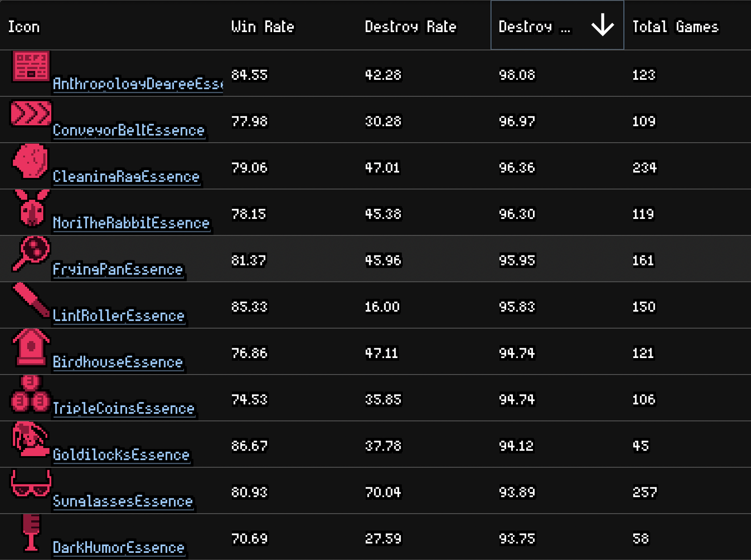Select value 93.75 in DarkHumor row

point(517,538)
